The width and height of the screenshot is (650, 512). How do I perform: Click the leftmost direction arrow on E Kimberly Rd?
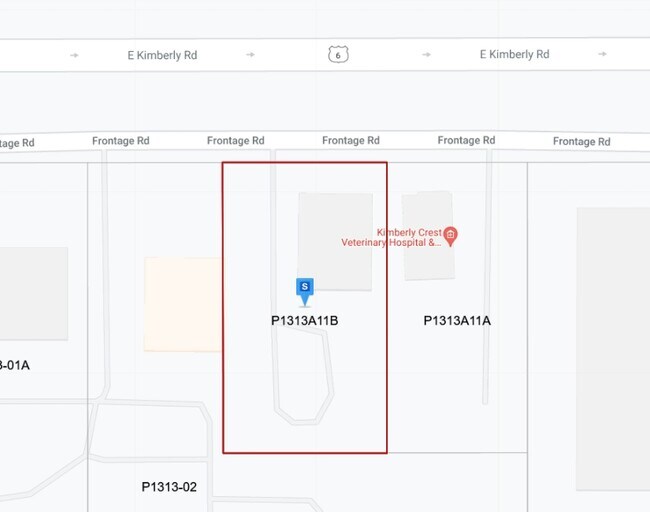(x=74, y=55)
